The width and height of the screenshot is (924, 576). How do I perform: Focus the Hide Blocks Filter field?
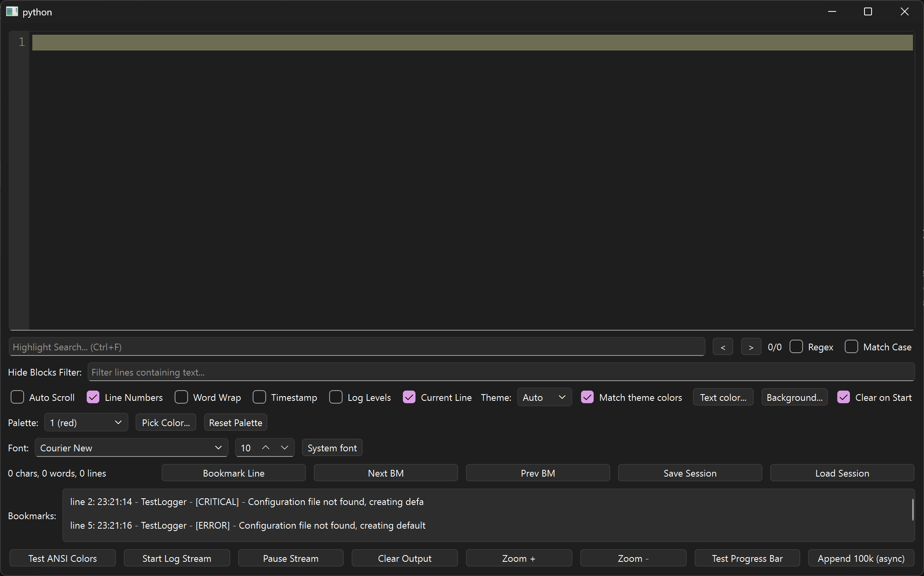point(501,372)
